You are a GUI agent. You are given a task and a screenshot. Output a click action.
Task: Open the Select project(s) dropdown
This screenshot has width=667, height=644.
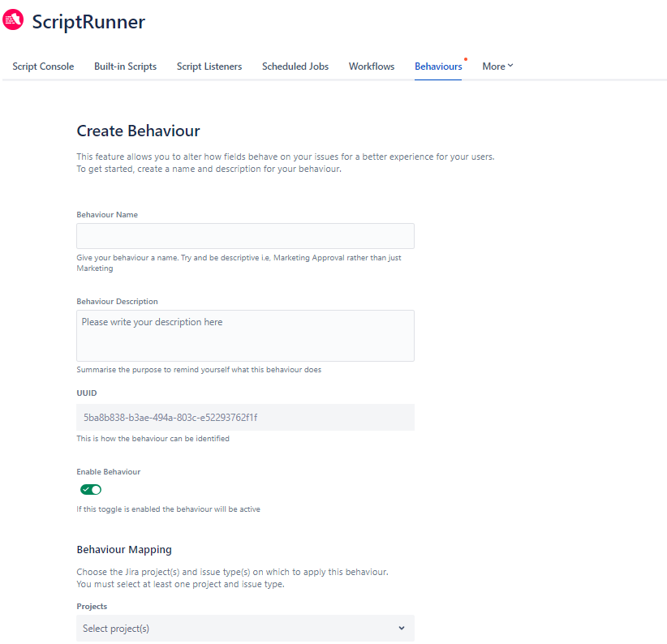(x=245, y=629)
